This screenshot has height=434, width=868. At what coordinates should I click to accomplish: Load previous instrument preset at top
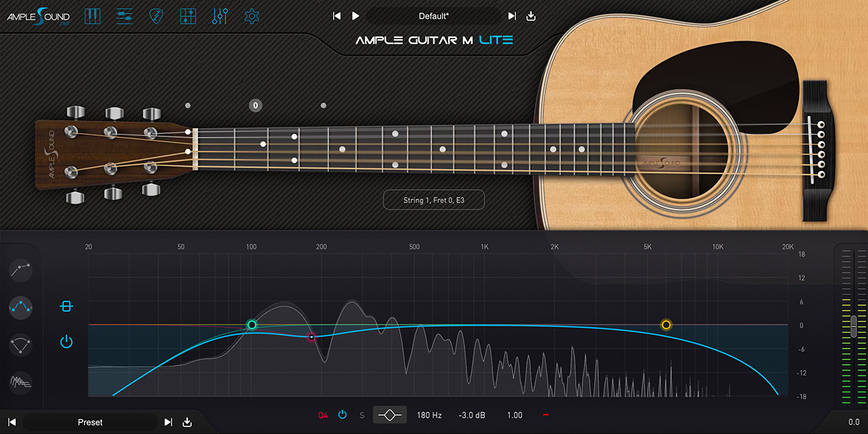coord(336,16)
